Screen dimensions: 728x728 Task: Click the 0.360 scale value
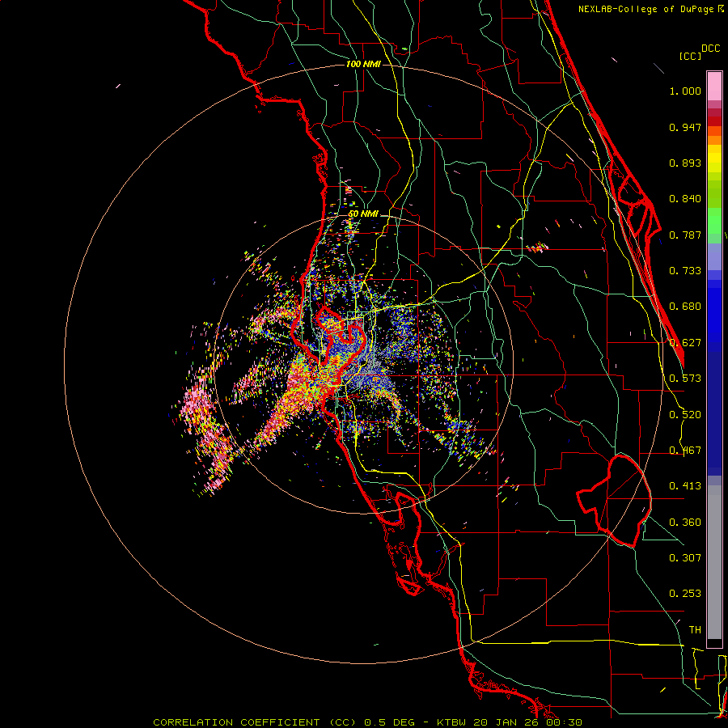coord(685,523)
